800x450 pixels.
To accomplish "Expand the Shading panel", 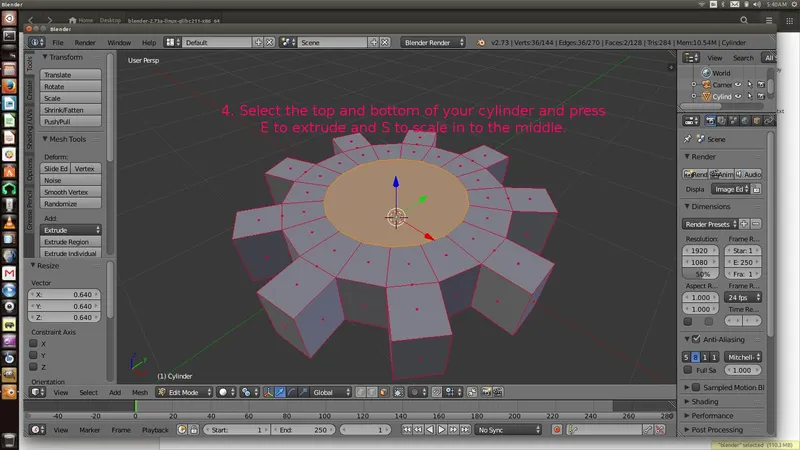I will (705, 401).
